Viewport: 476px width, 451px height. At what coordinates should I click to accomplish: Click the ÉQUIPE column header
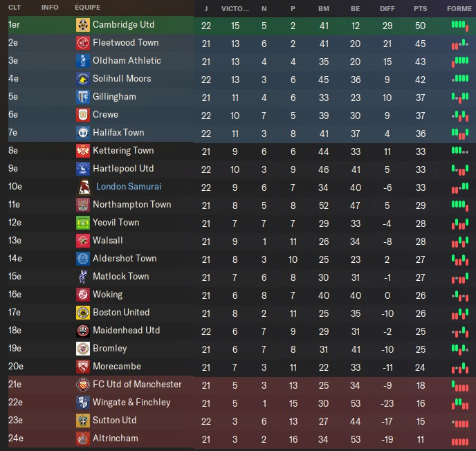[x=86, y=7]
